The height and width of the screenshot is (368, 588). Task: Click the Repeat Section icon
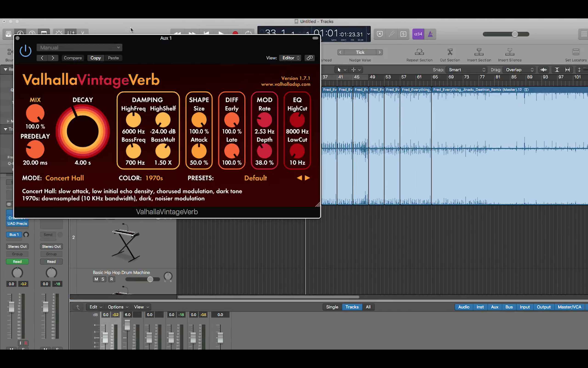(419, 52)
